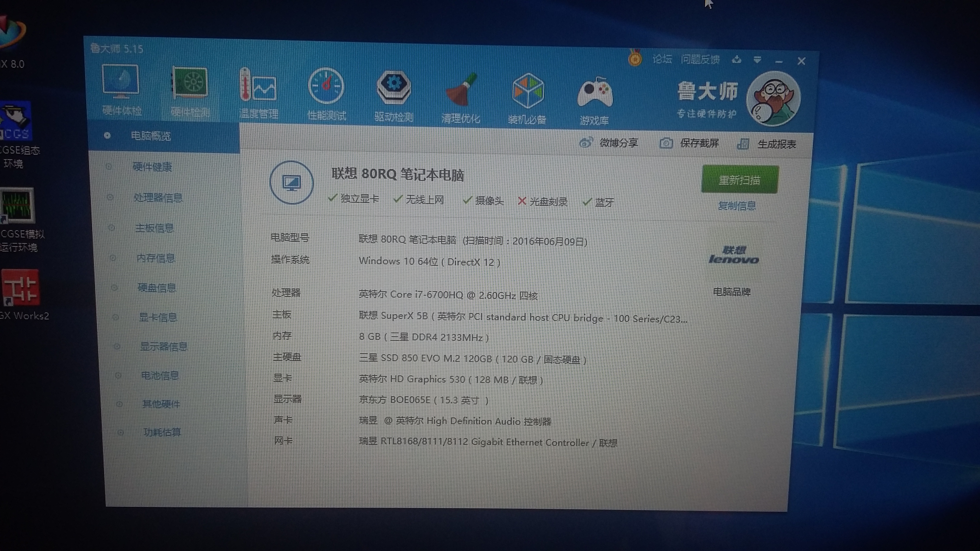The width and height of the screenshot is (980, 551).
Task: Click the 生成报表 generate report button
Action: 767,144
